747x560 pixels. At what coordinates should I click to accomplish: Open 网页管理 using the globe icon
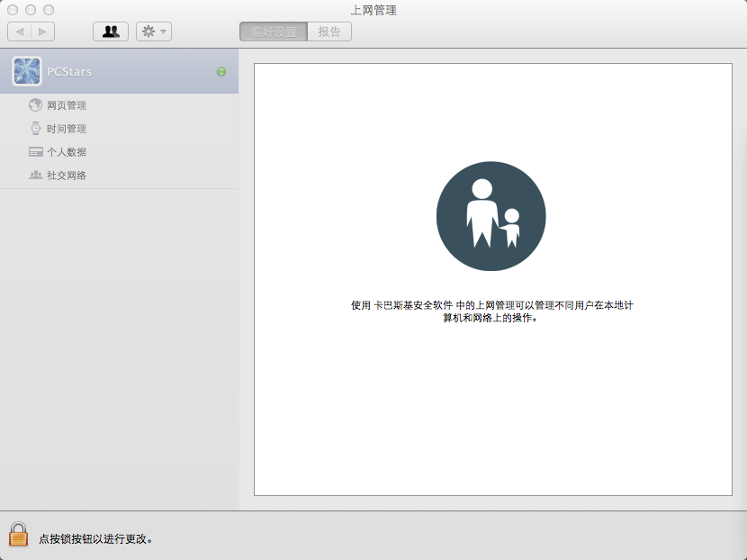(x=34, y=104)
